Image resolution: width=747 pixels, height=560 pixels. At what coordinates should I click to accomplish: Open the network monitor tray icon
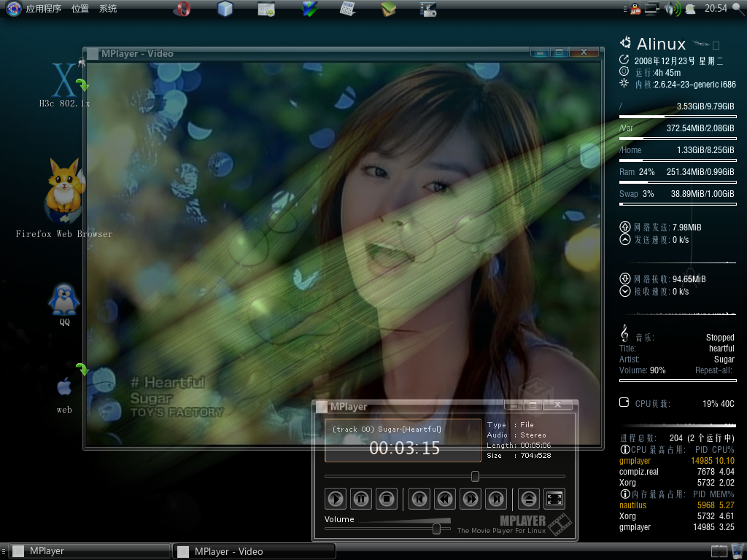tap(651, 9)
